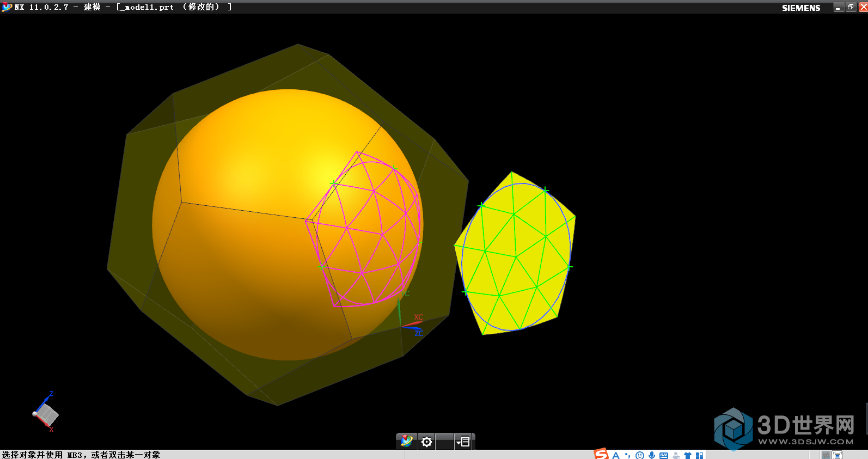Select the yellow faceted surface patch

tap(515, 253)
